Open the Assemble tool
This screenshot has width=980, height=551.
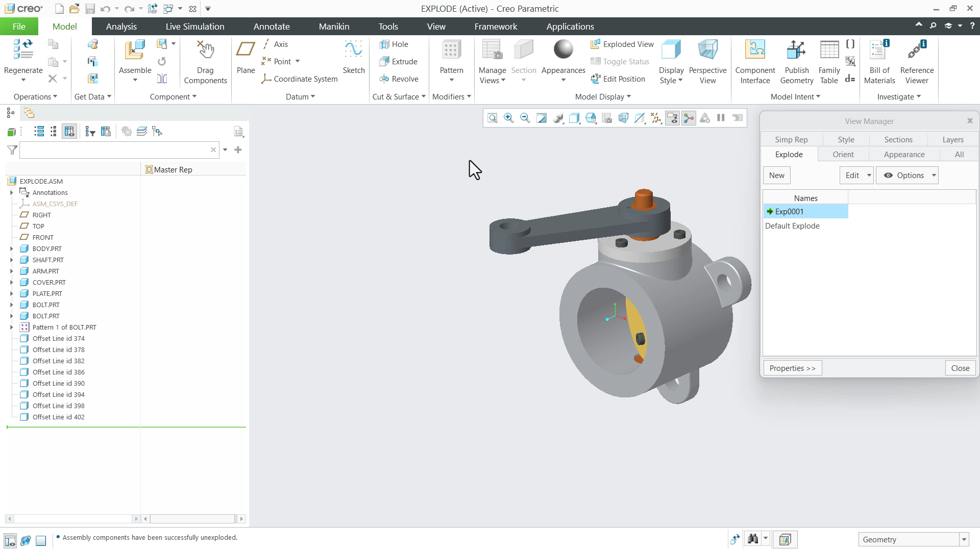[135, 50]
